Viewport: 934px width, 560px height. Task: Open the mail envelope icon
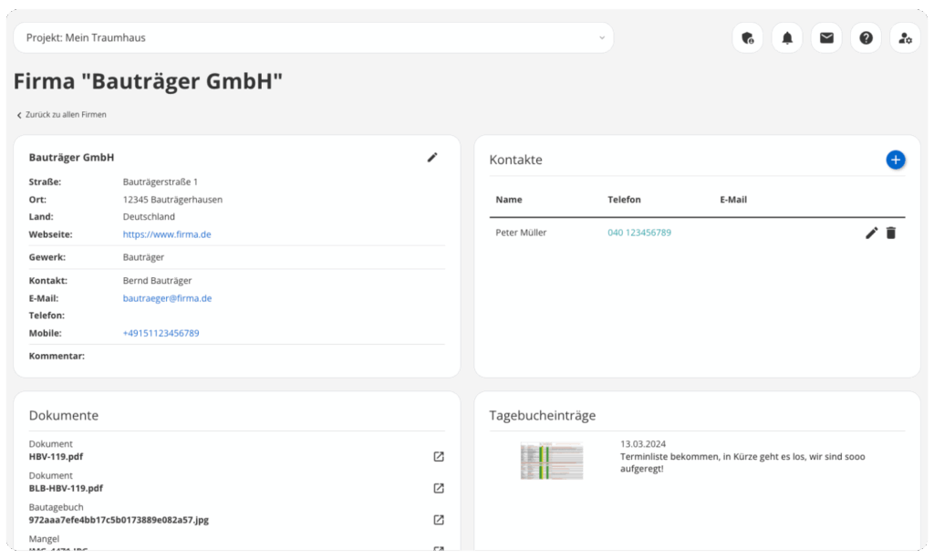click(826, 38)
